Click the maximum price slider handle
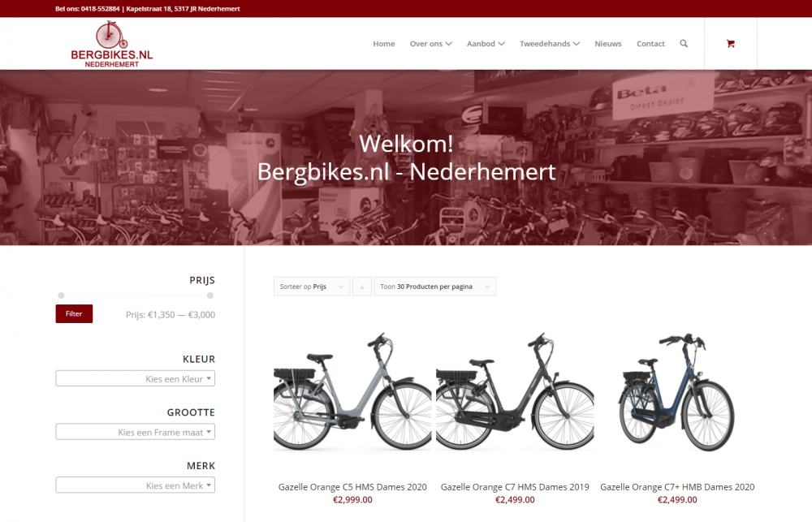812x522 pixels. [x=210, y=296]
